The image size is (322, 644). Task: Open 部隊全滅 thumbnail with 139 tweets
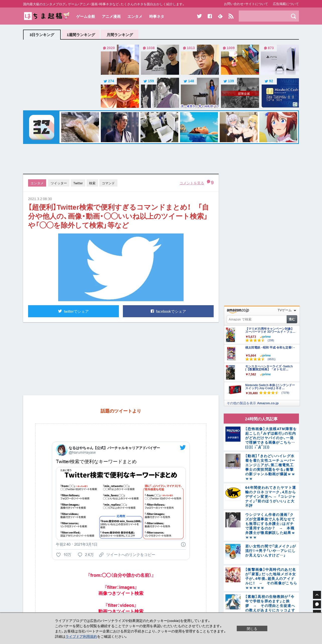pos(240,93)
